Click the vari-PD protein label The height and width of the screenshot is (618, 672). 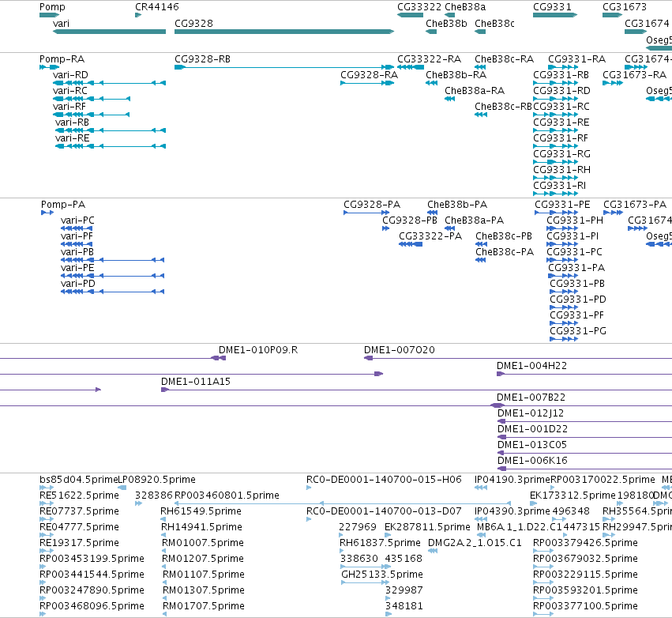point(78,284)
